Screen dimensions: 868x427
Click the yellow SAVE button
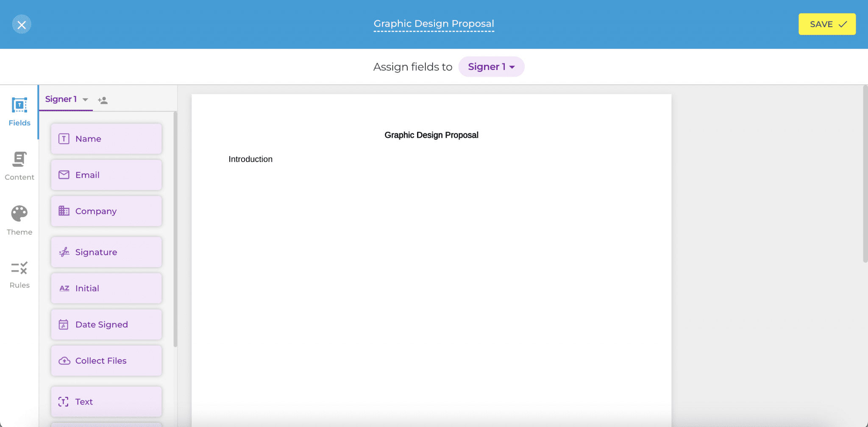[827, 24]
